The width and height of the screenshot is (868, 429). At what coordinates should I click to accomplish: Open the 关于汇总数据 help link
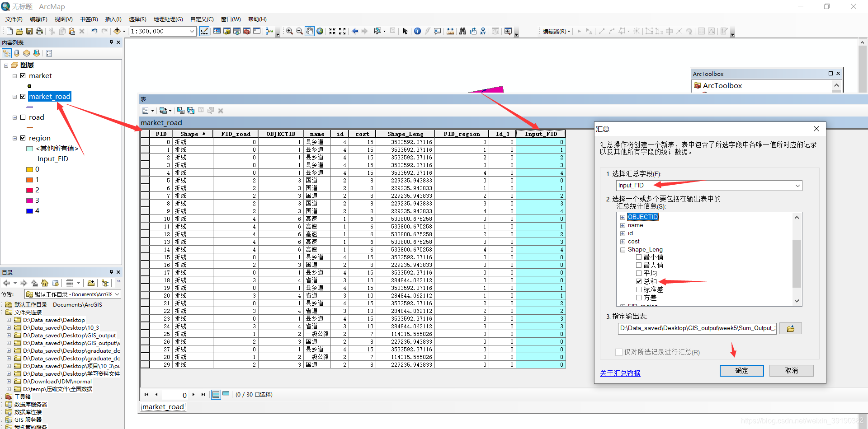[620, 373]
